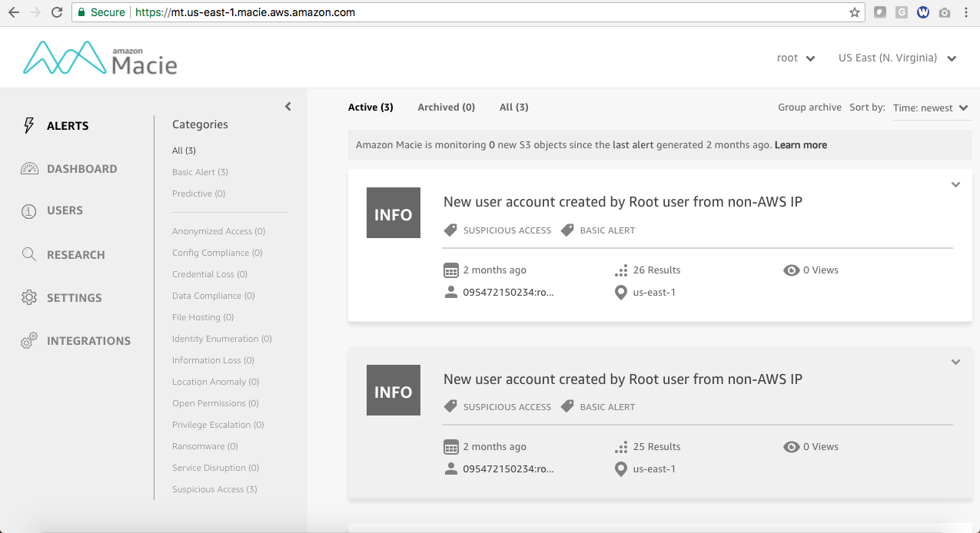Follow the Learn more link
The width and height of the screenshot is (980, 533).
point(801,145)
